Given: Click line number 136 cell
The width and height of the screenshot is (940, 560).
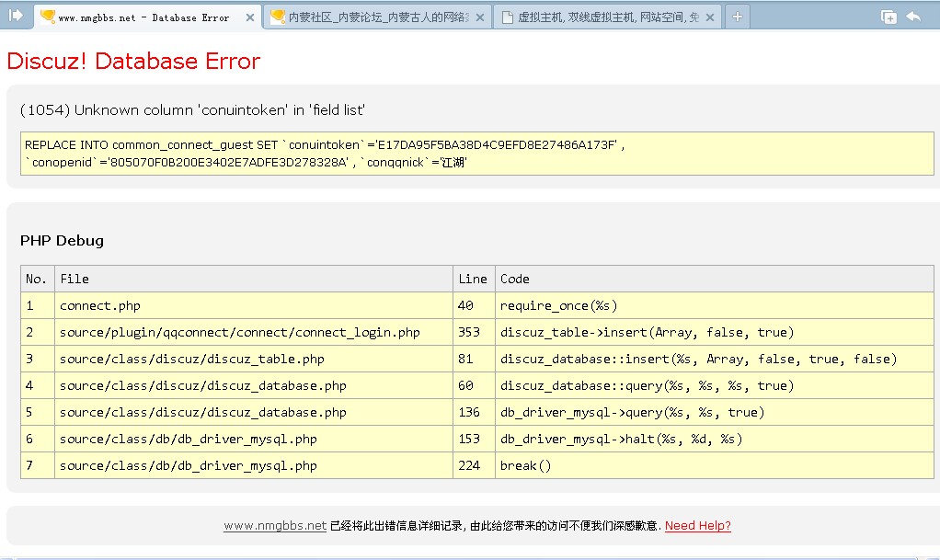Looking at the screenshot, I should coord(475,413).
